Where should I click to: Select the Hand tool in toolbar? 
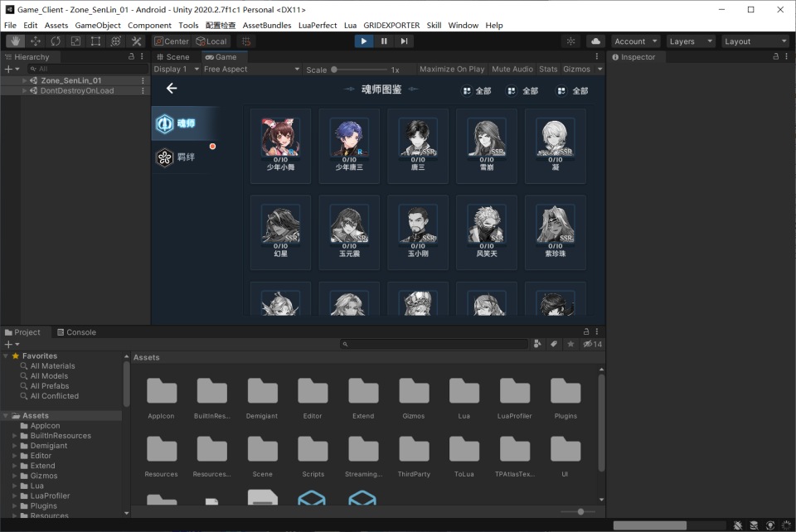point(15,41)
